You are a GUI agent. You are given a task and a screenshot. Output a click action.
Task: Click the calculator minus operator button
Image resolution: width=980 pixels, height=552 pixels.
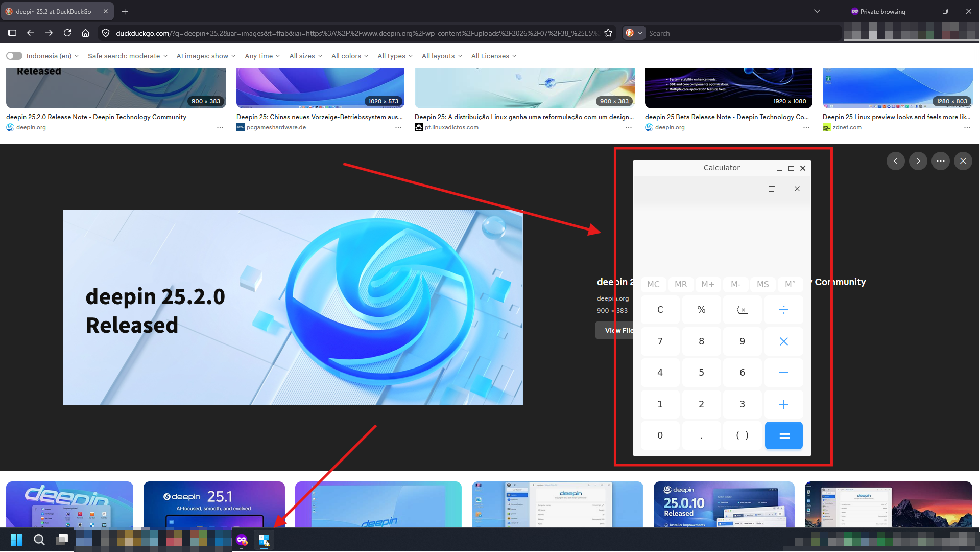pyautogui.click(x=783, y=373)
